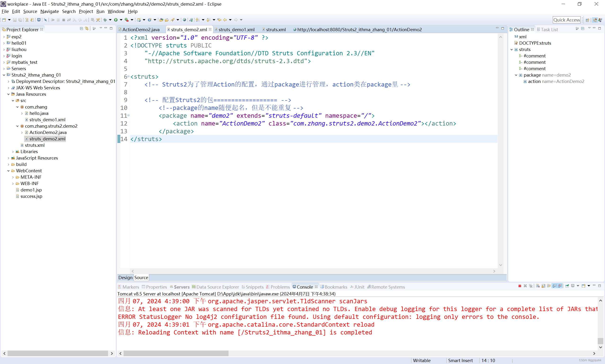Click the Previous Annotation arrow icon
The width and height of the screenshot is (605, 364).
[x=208, y=20]
